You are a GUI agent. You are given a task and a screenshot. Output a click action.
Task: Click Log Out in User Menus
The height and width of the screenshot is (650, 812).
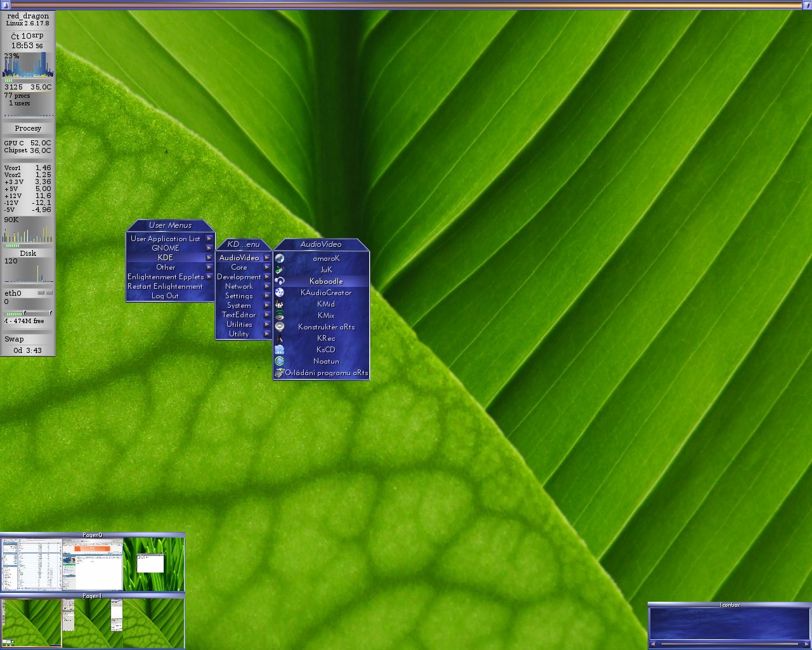165,296
